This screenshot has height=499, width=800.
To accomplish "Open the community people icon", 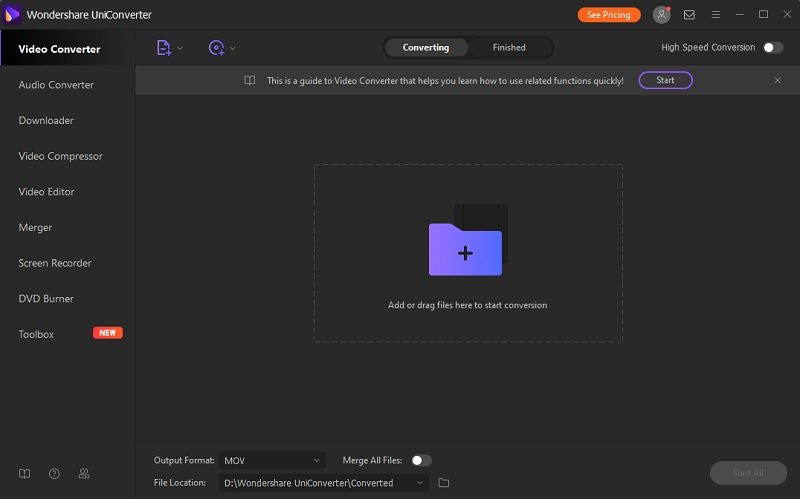I will pos(84,473).
